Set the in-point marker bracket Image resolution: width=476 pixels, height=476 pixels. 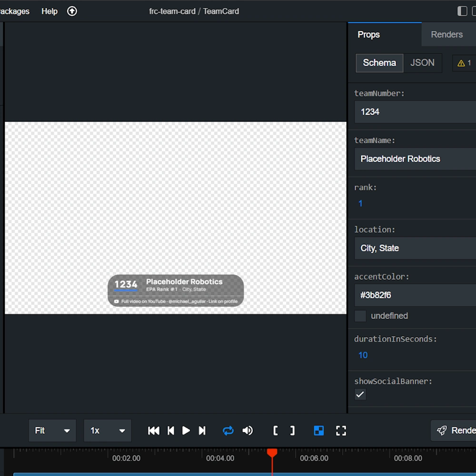point(275,430)
